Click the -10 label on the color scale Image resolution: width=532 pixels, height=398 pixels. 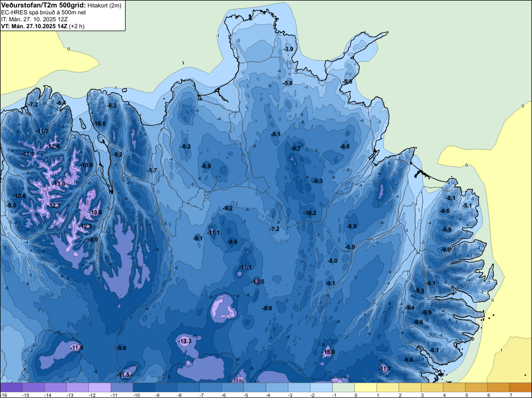click(136, 395)
